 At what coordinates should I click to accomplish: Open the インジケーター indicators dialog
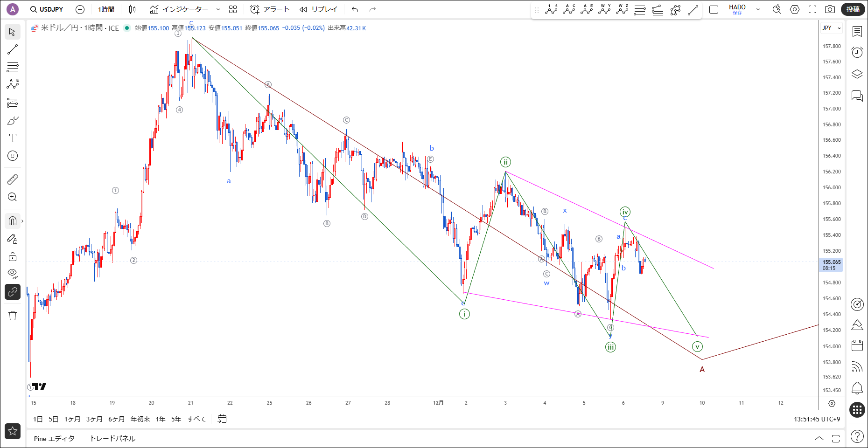point(179,9)
